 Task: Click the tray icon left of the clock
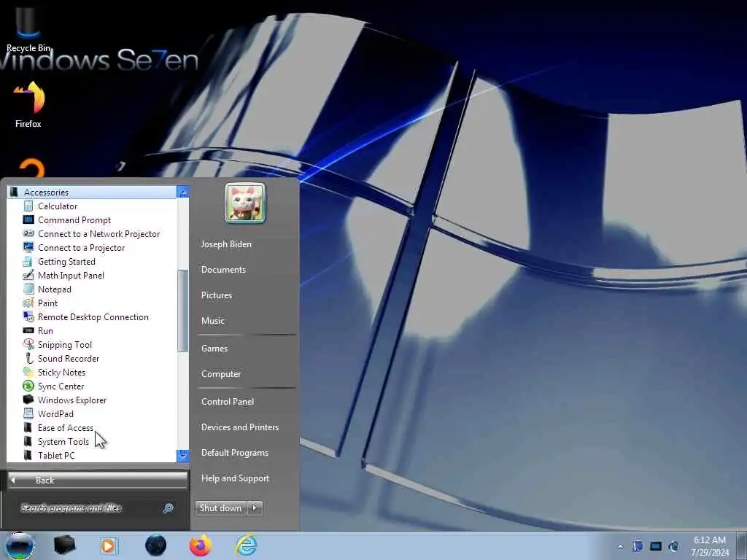[673, 546]
